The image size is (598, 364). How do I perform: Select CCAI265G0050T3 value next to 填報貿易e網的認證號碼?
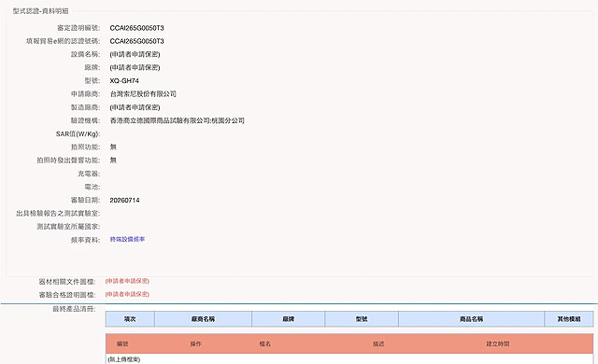tap(137, 41)
